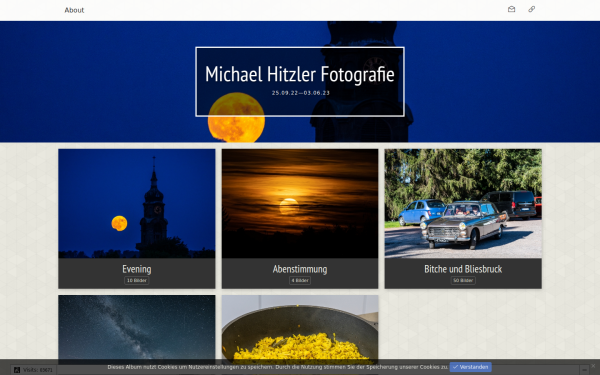Image resolution: width=600 pixels, height=375 pixels.
Task: Click the 50 Bilder badge
Action: click(x=463, y=280)
